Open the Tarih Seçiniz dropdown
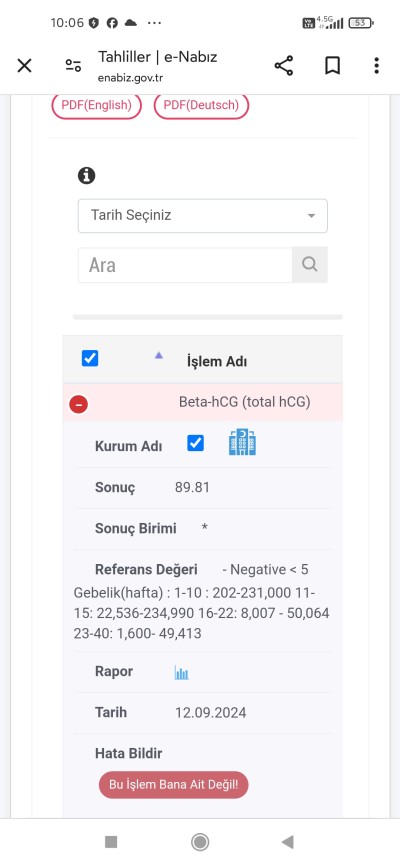The image size is (400, 866). pyautogui.click(x=203, y=215)
